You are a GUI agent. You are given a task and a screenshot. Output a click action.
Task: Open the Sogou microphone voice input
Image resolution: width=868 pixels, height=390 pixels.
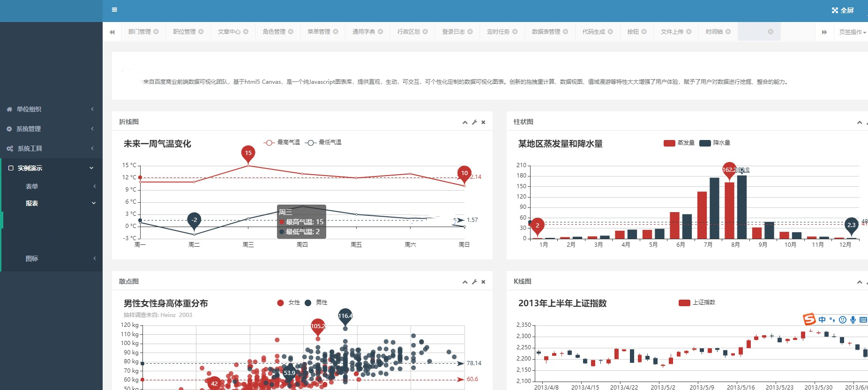click(x=853, y=320)
